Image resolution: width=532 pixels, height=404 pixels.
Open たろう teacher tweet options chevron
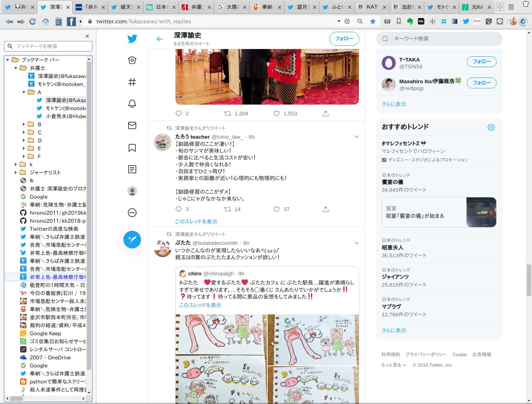356,137
